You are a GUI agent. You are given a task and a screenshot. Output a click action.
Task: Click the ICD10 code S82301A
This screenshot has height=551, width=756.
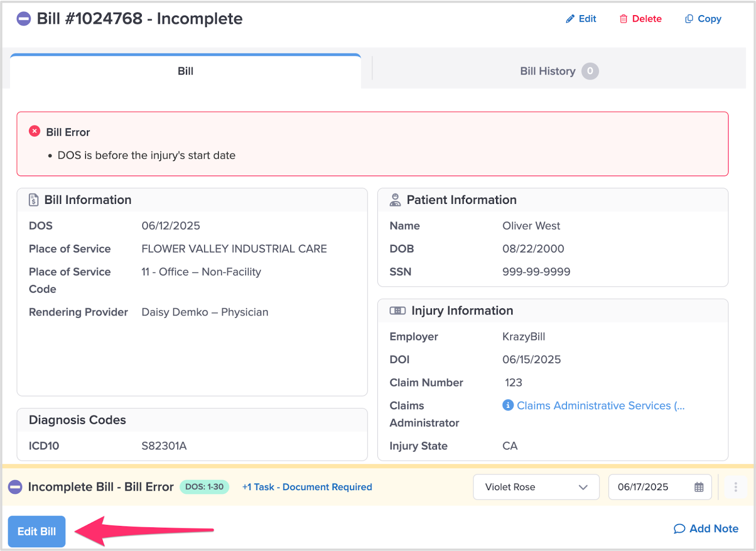pos(164,446)
